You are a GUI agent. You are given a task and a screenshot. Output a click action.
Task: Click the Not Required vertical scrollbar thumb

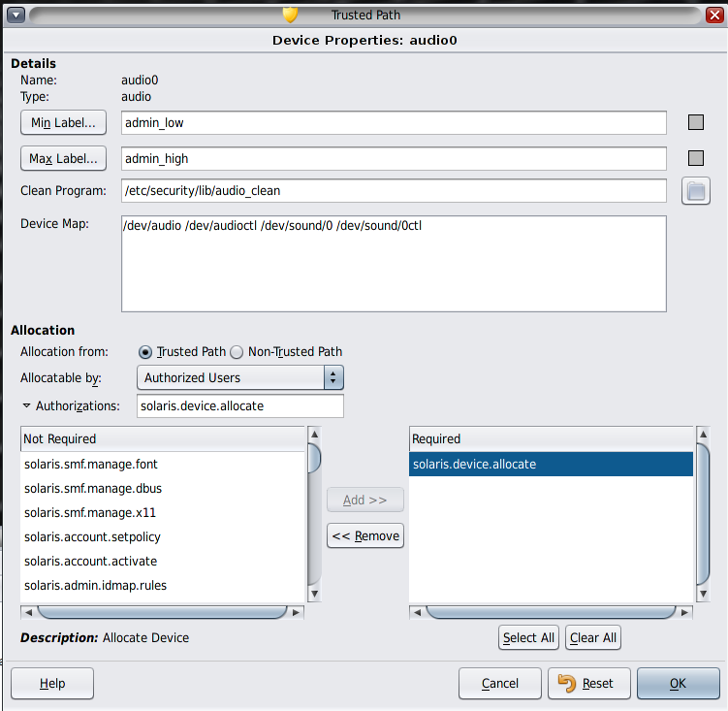click(x=314, y=458)
